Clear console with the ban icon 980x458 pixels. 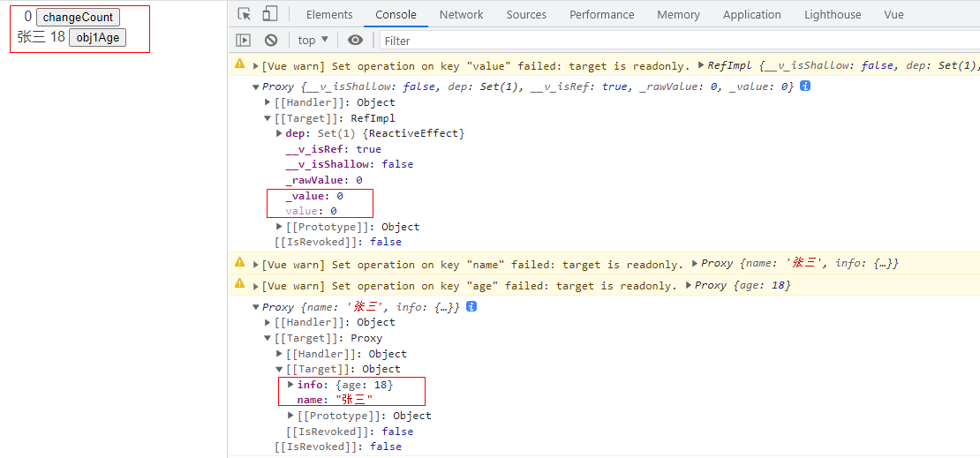pos(271,41)
